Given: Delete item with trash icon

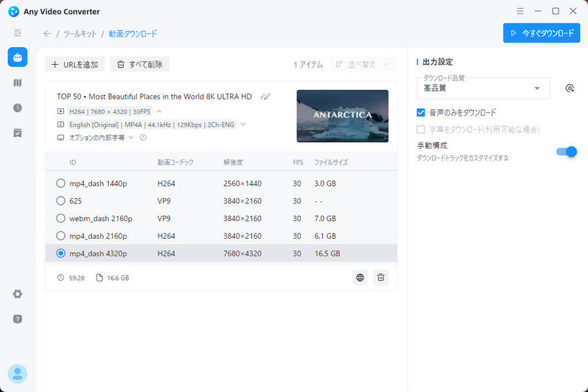Looking at the screenshot, I should pyautogui.click(x=380, y=278).
